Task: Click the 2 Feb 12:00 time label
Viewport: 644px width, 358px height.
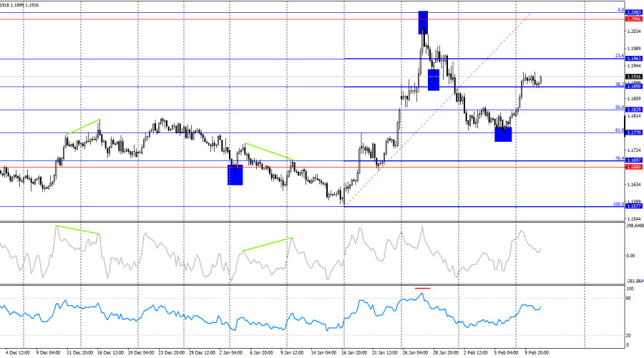Action: (476, 353)
